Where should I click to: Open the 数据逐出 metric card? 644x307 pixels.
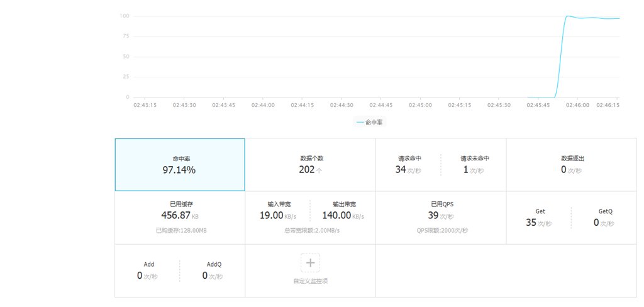(x=572, y=165)
